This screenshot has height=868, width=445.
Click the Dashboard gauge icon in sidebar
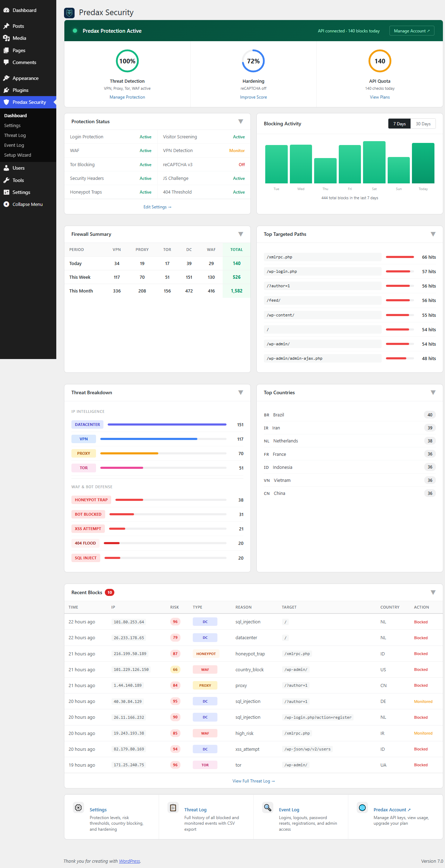pyautogui.click(x=6, y=10)
